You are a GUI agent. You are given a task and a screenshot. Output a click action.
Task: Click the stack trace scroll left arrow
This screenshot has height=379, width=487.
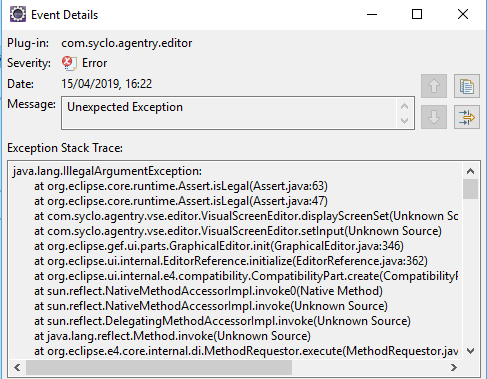pyautogui.click(x=17, y=367)
